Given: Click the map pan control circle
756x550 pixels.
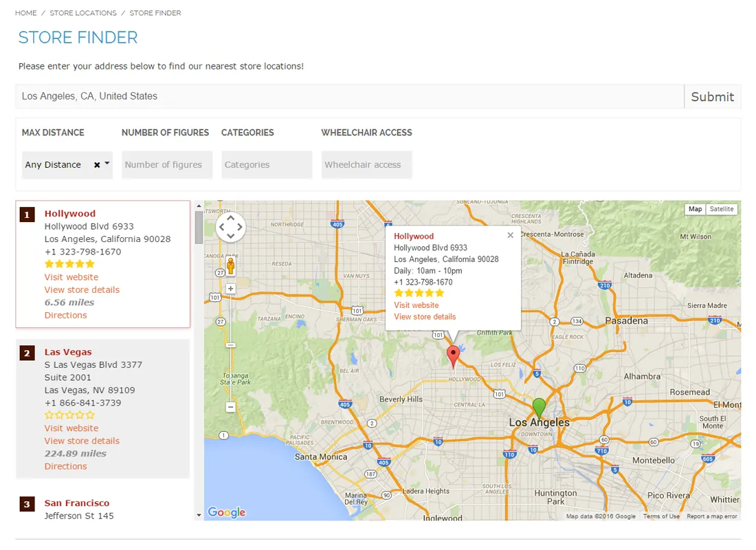Looking at the screenshot, I should [x=230, y=227].
